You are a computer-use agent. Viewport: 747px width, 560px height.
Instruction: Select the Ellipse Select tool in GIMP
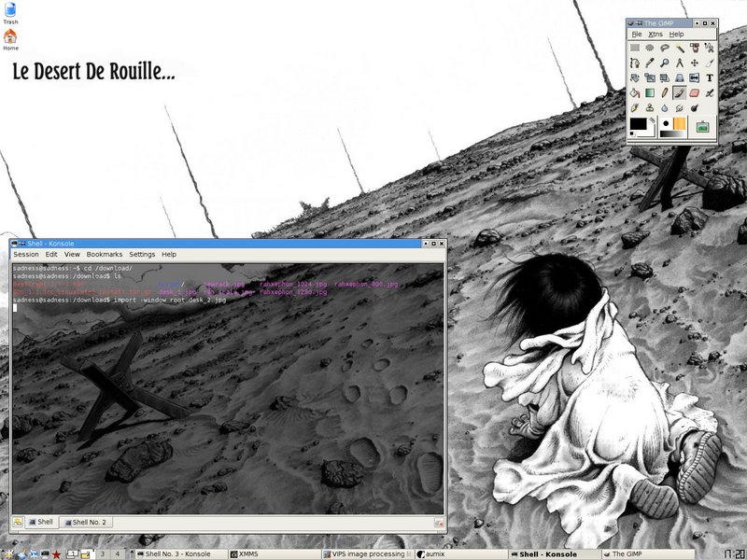[x=649, y=48]
